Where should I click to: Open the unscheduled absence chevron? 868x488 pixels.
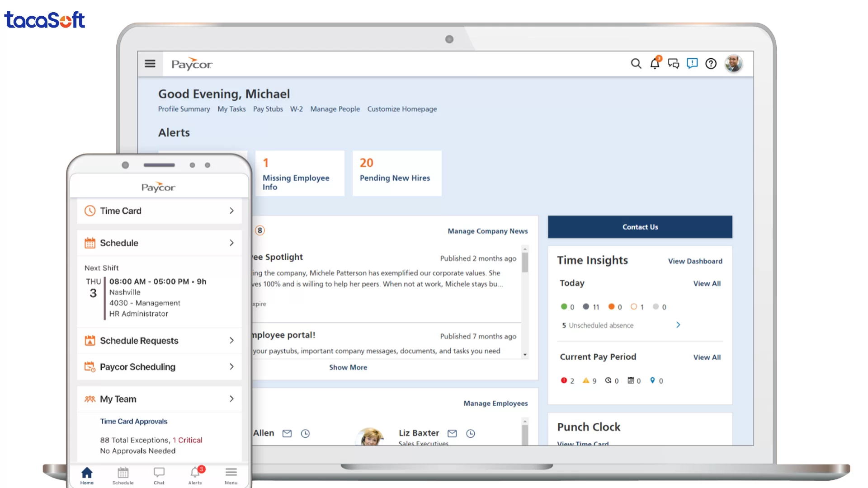(x=678, y=325)
